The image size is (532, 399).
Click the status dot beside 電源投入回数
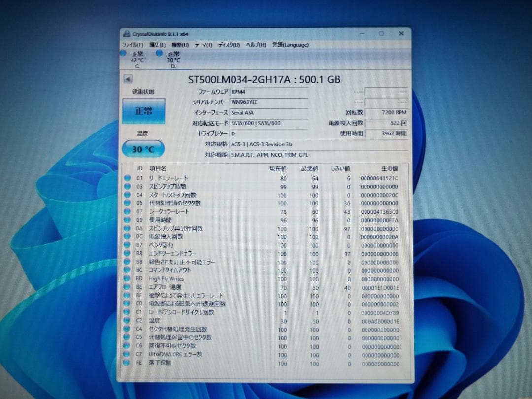(x=128, y=237)
